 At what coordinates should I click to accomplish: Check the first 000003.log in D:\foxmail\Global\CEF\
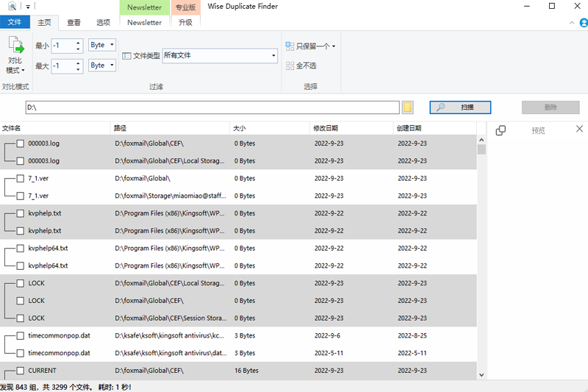(x=21, y=143)
